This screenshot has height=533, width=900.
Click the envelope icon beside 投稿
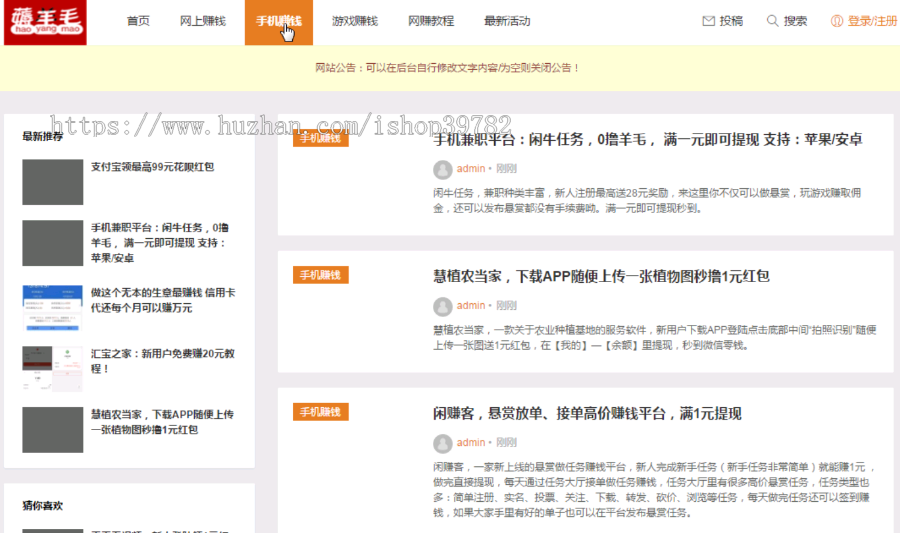709,21
